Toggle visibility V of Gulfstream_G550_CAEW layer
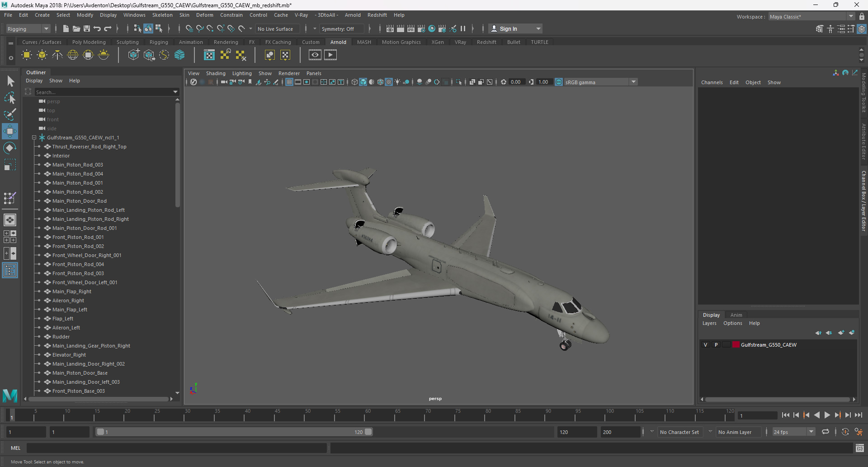Viewport: 868px width, 467px height. pyautogui.click(x=706, y=345)
